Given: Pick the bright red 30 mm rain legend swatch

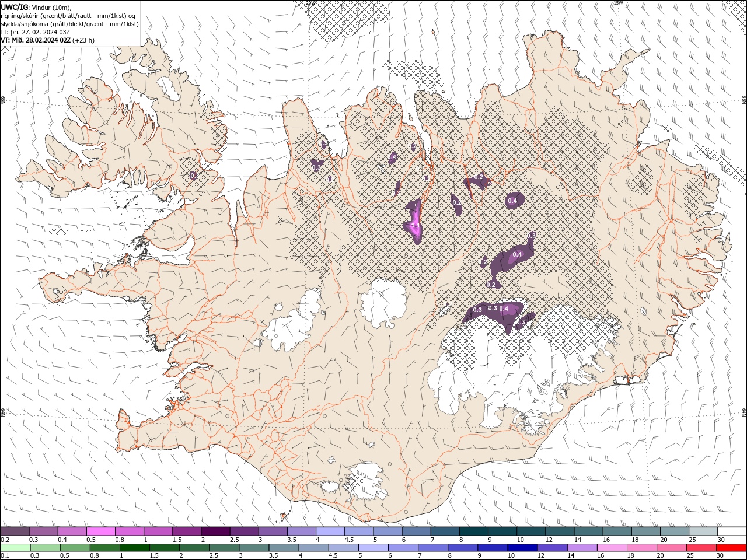Looking at the screenshot, I should point(732,548).
